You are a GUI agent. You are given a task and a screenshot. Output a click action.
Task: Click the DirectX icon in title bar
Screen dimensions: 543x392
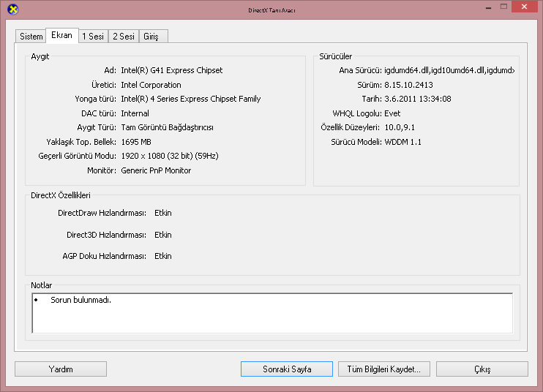click(x=13, y=10)
